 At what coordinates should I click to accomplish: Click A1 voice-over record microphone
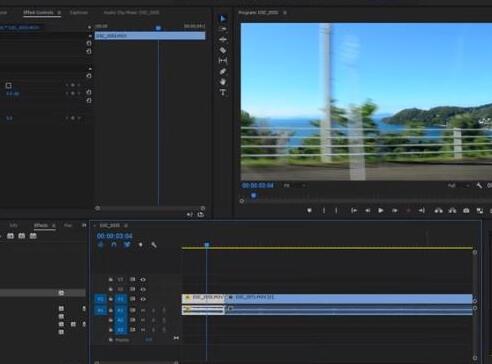click(164, 310)
